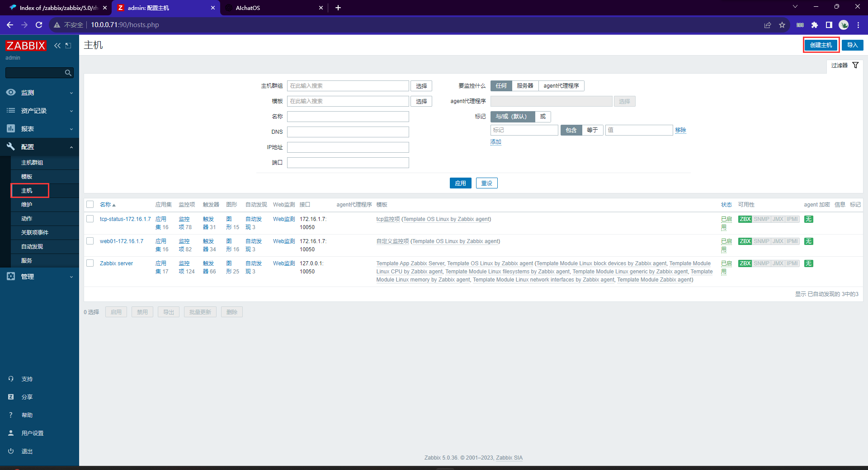The image size is (868, 470).
Task: Expand the 管理 sidebar section
Action: coord(39,277)
